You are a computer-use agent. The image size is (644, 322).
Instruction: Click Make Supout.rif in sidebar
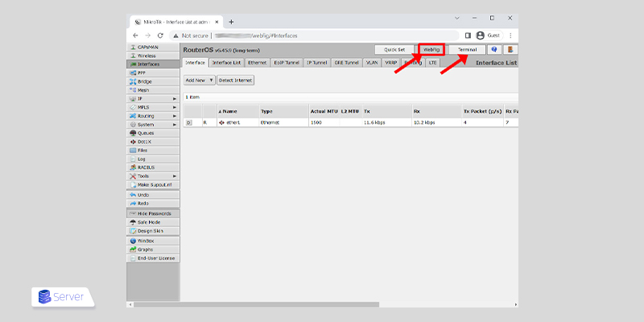tap(153, 185)
